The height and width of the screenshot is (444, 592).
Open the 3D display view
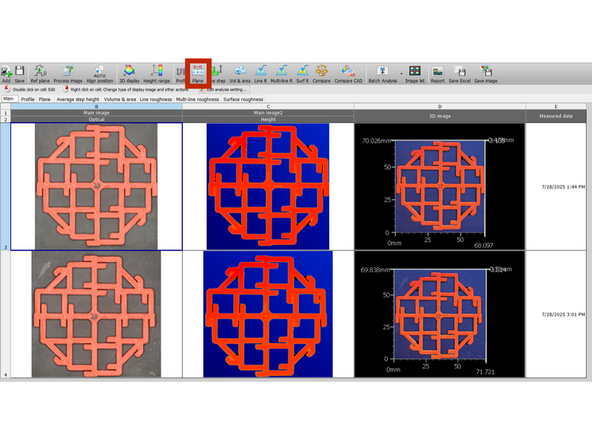pyautogui.click(x=130, y=74)
